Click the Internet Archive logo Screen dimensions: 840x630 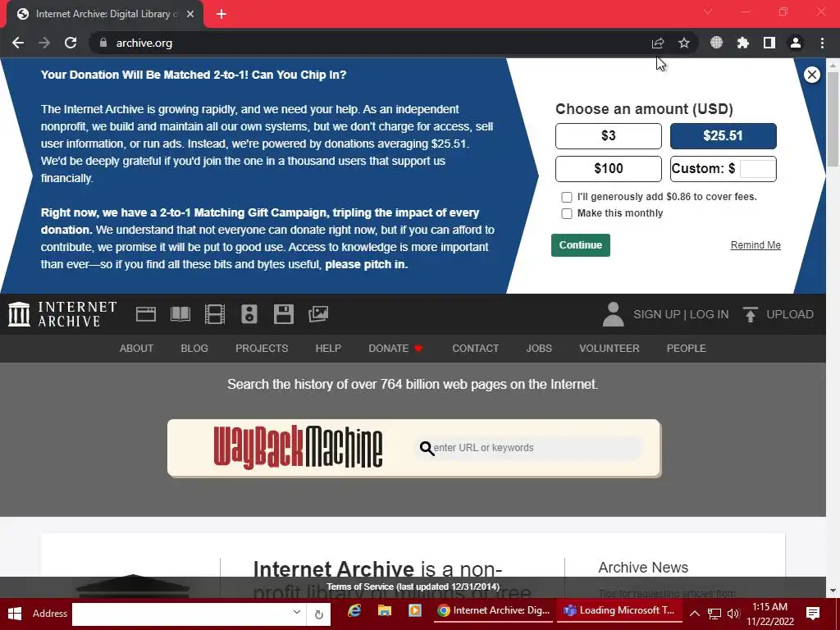click(x=62, y=314)
